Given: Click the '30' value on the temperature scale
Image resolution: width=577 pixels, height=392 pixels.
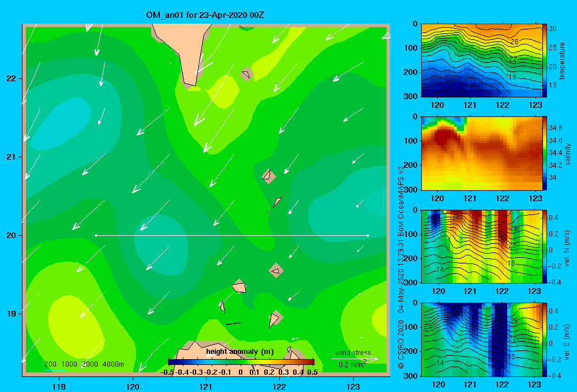Looking at the screenshot, I should tap(553, 29).
